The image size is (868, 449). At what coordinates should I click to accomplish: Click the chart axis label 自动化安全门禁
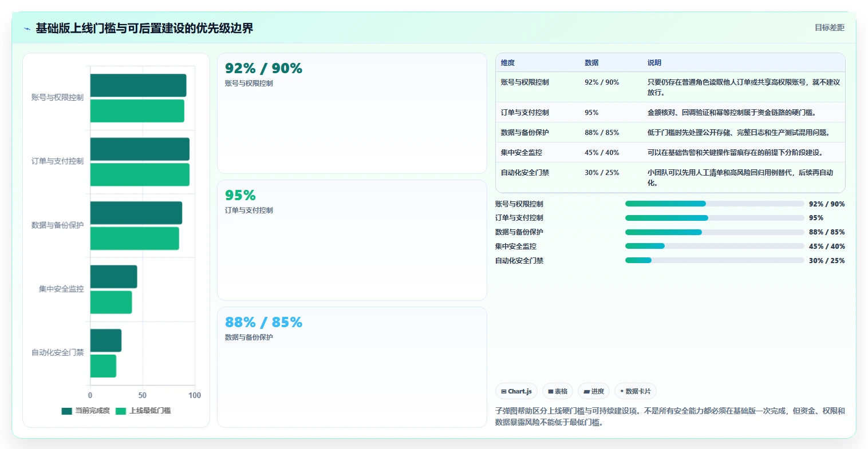click(57, 353)
